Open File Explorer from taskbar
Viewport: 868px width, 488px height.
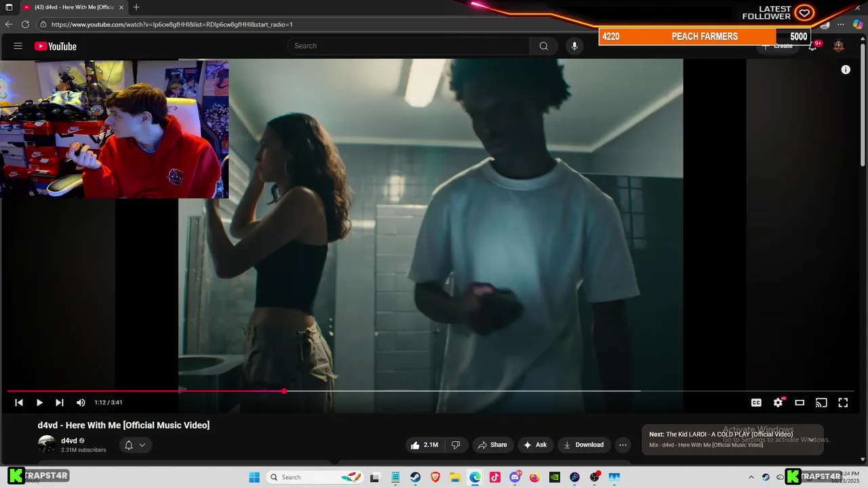click(455, 477)
